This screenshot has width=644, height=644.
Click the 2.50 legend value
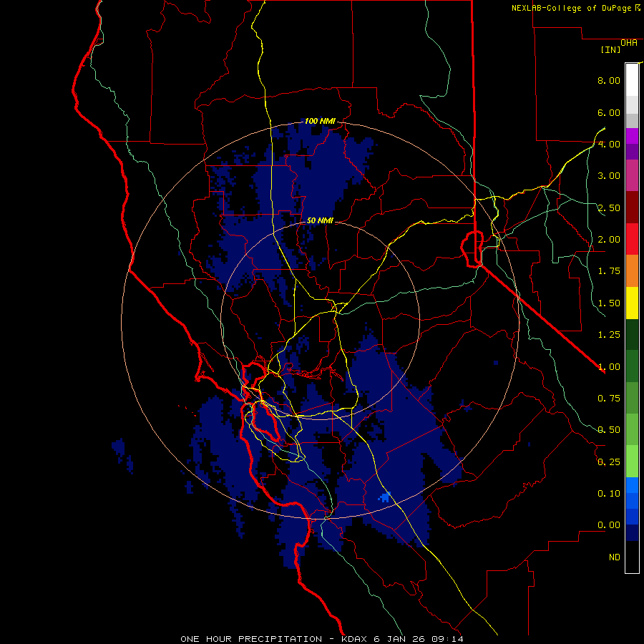(609, 208)
